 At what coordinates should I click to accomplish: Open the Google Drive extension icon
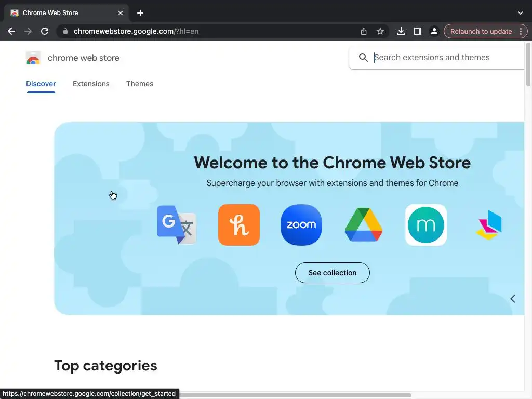363,224
